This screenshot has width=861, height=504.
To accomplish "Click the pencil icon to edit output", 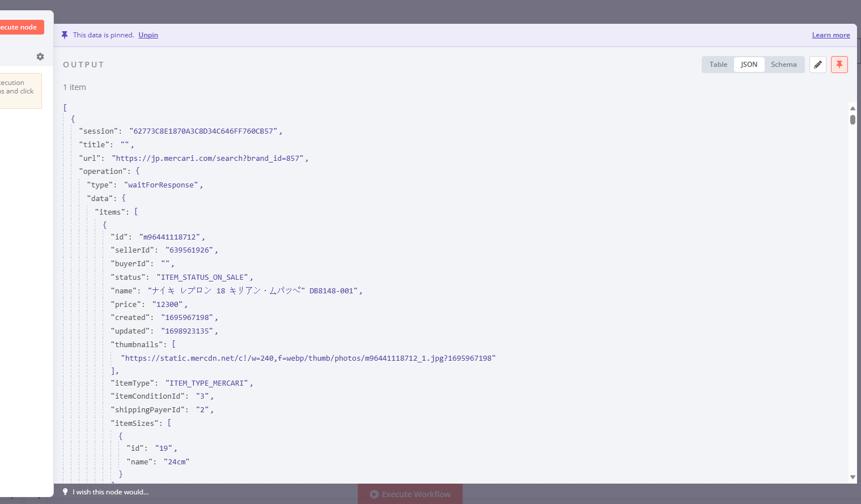I will click(818, 64).
